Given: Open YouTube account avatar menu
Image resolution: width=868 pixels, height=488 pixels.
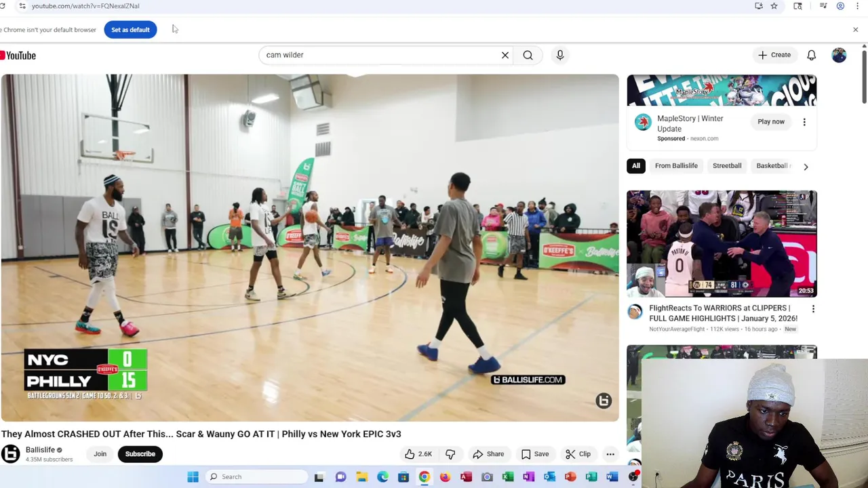Looking at the screenshot, I should [x=839, y=55].
